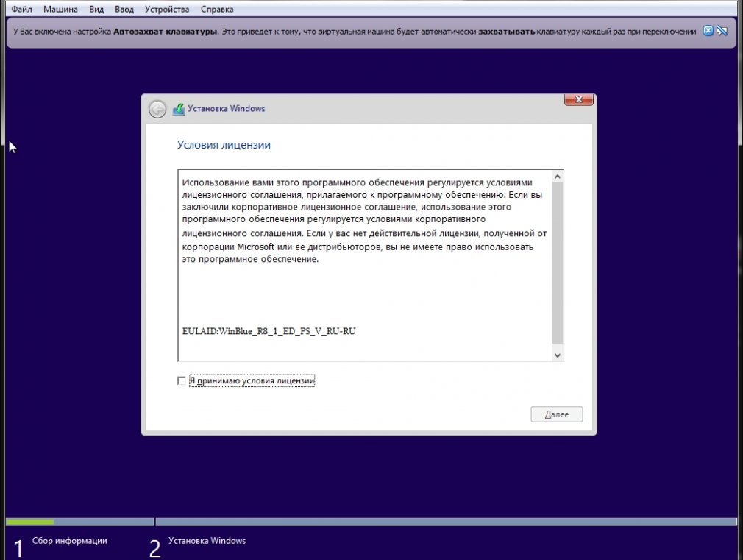Open the Ввод menu

(x=124, y=9)
